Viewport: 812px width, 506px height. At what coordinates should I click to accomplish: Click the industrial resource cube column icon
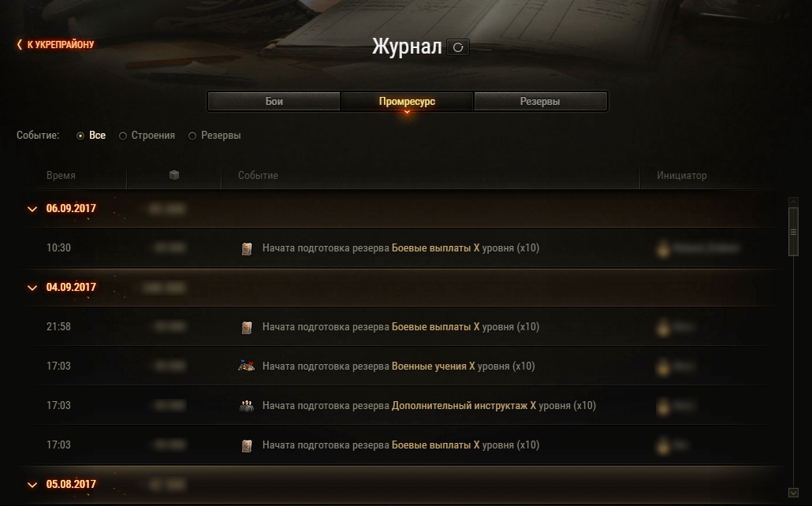pos(174,175)
